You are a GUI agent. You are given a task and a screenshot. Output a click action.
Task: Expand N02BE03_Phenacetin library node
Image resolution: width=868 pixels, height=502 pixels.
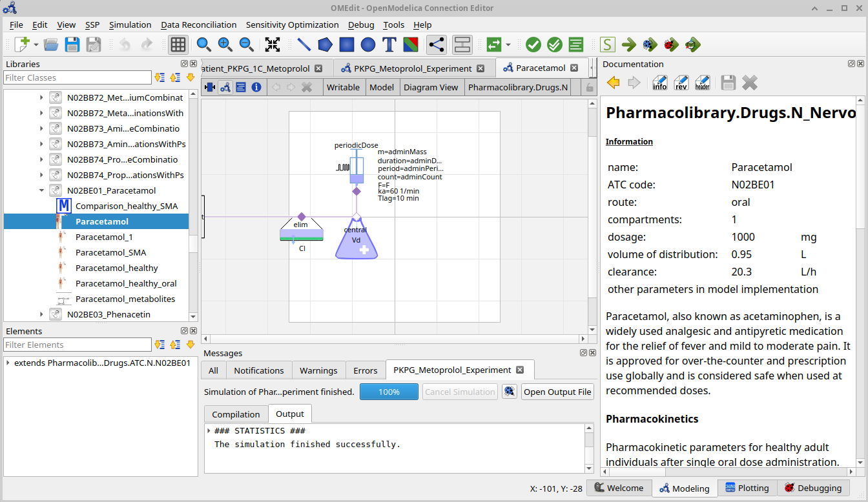[x=42, y=314]
